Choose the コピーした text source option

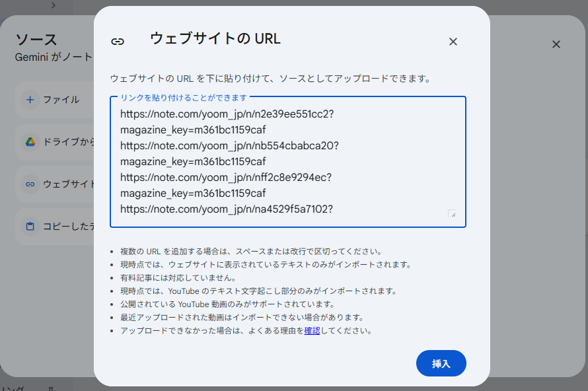click(x=55, y=227)
